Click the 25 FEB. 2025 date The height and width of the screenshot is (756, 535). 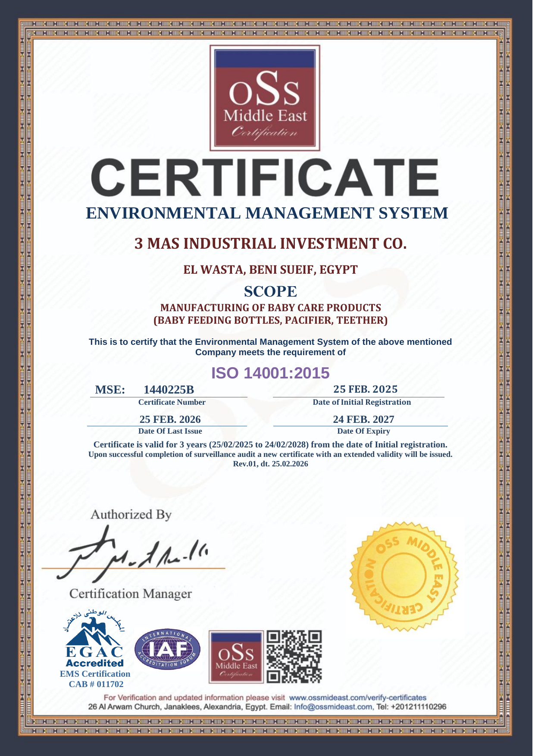[366, 389]
